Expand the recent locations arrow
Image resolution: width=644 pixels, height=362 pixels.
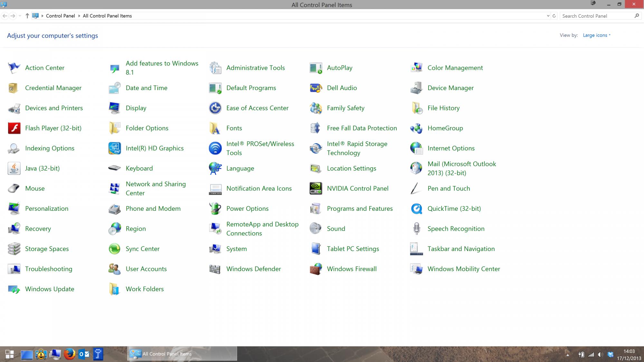[x=20, y=16]
